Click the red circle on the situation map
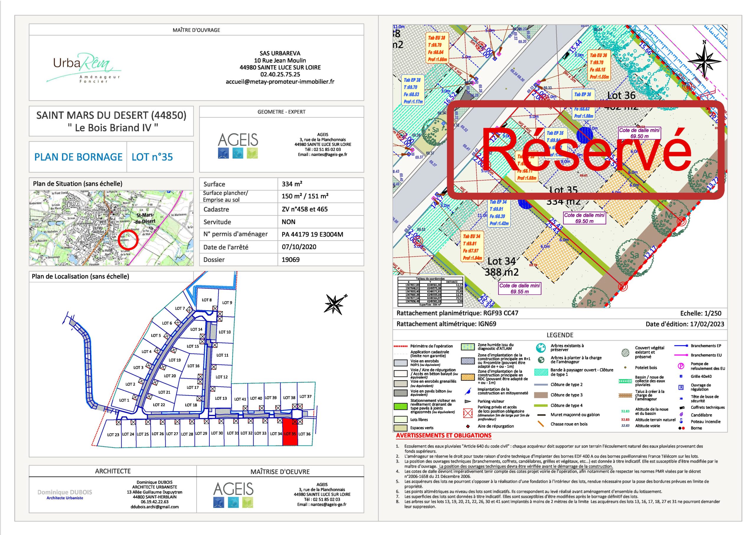 [x=128, y=240]
